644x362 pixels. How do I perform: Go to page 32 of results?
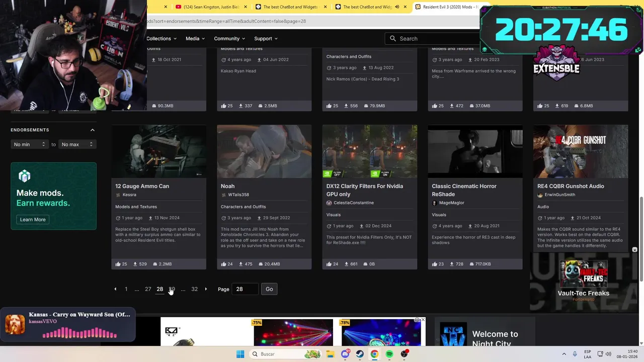[x=194, y=289]
